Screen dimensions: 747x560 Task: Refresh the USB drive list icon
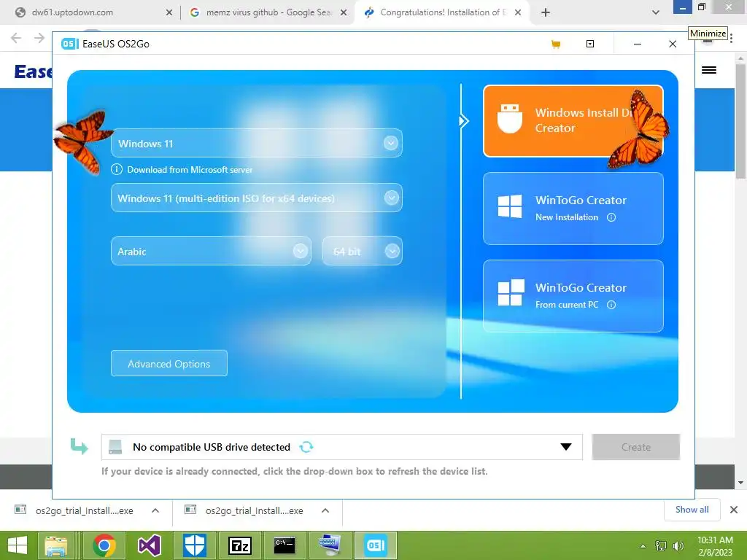tap(306, 447)
